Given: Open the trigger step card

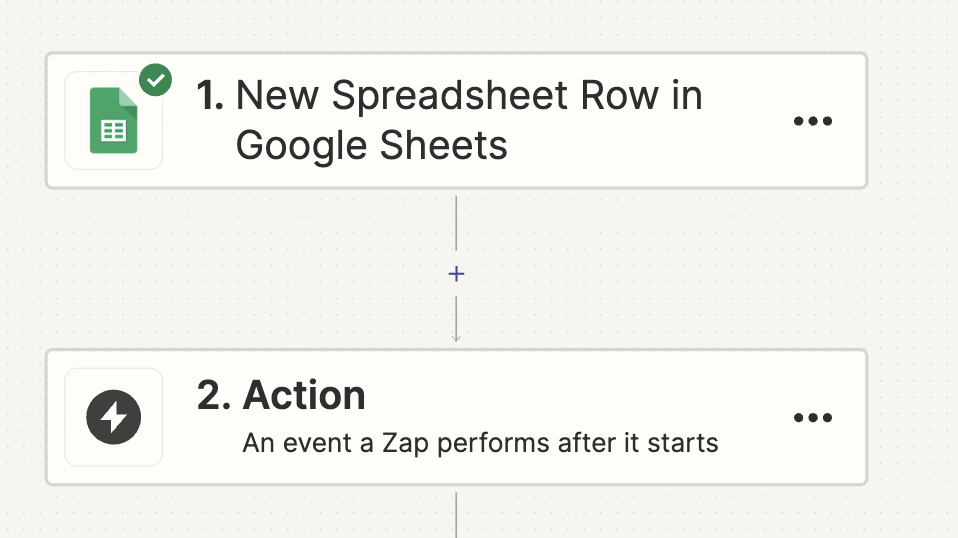Looking at the screenshot, I should tap(456, 121).
